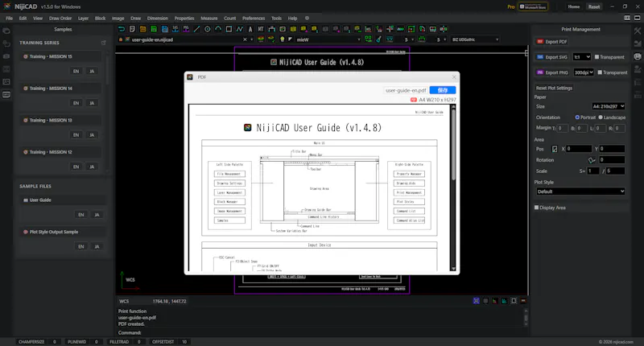Viewport: 644px width, 346px height.
Task: Open the EN version of Training MISSION 15
Action: [76, 72]
